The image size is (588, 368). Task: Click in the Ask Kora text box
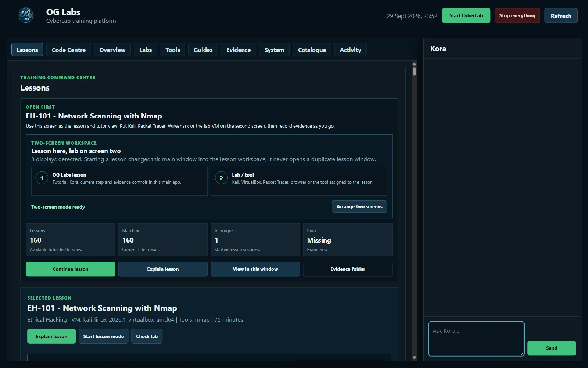coord(476,339)
